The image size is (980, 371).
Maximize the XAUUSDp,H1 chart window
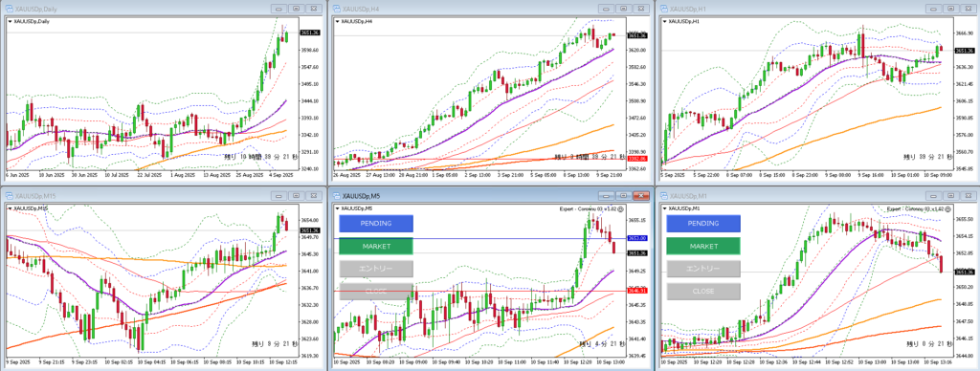click(x=951, y=9)
